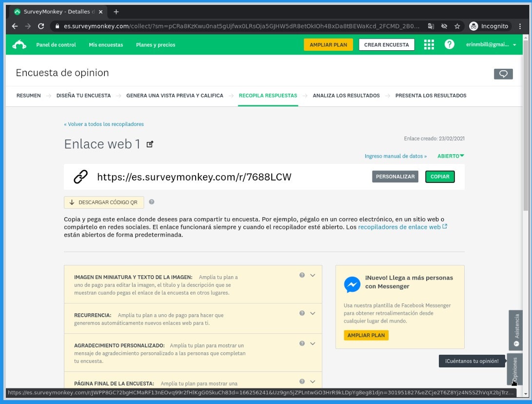Open GENERA UNA VISTA PREVIA Y CALIFICA
The image size is (532, 404).
click(175, 96)
